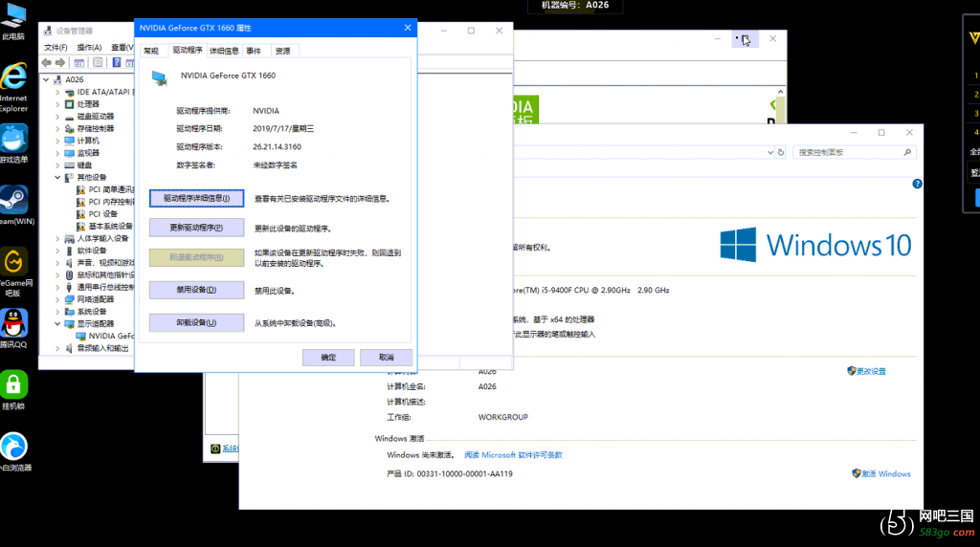Open the 阅读 Microsoft 软件许可条款 link

tap(513, 455)
